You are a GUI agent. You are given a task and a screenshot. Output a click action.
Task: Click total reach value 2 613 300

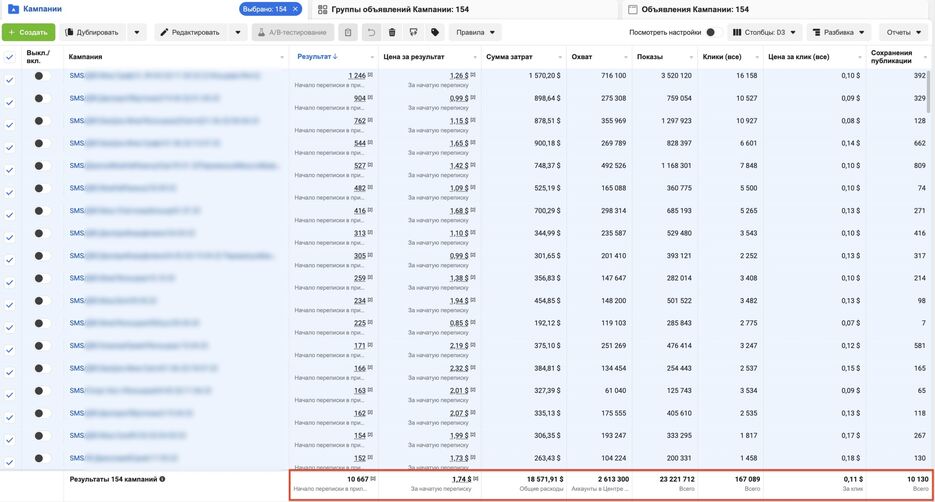pos(612,479)
